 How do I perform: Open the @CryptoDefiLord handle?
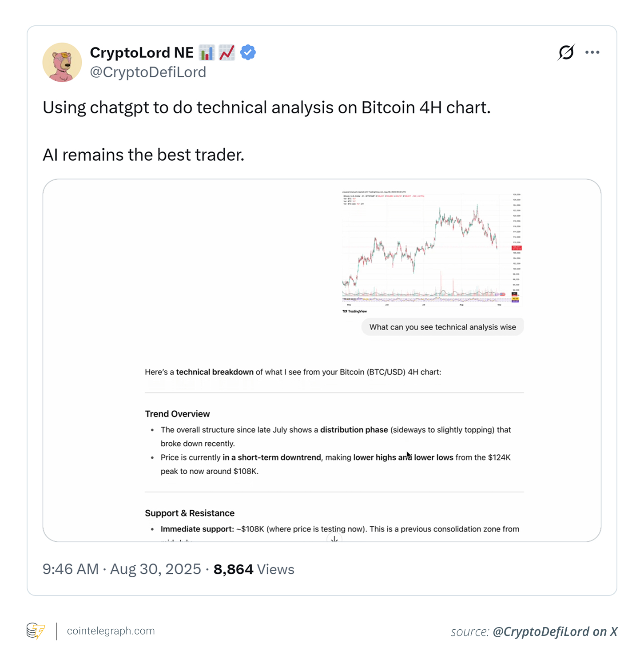point(148,71)
